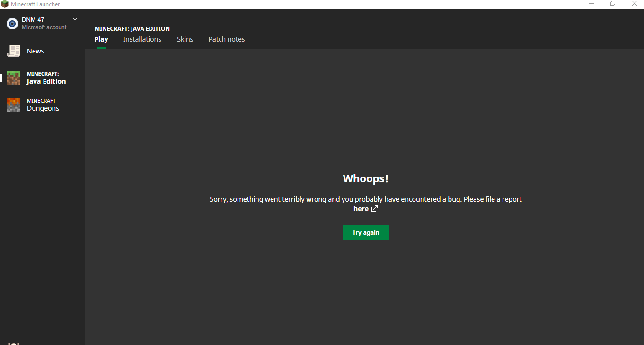Expand the account dropdown chevron
This screenshot has width=644, height=345.
(x=75, y=19)
